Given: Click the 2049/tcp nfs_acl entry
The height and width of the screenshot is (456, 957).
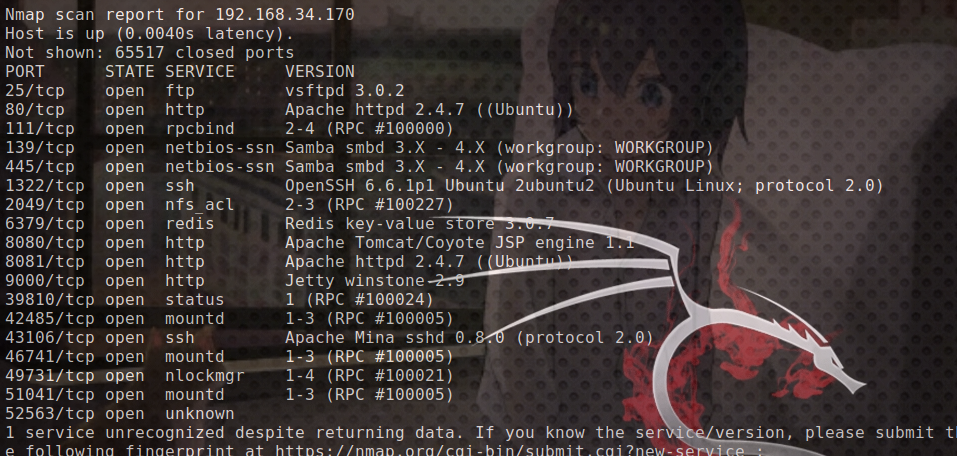Looking at the screenshot, I should point(120,204).
